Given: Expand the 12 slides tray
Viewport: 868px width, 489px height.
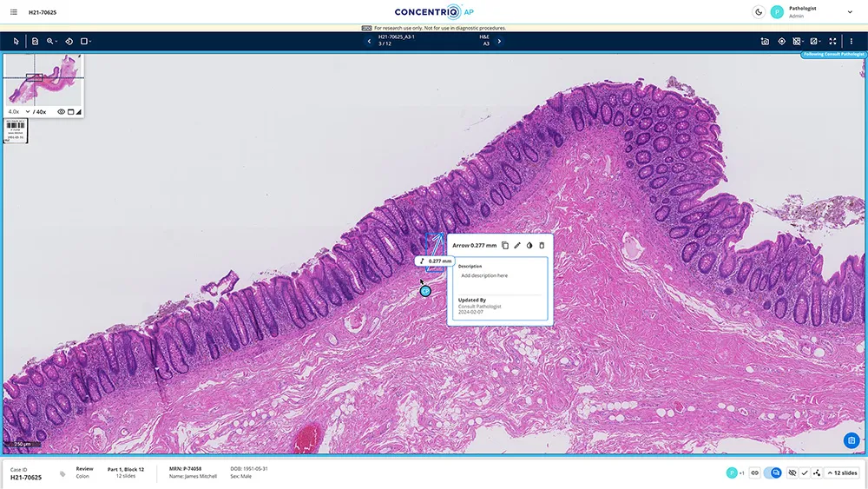Looking at the screenshot, I should click(x=843, y=473).
